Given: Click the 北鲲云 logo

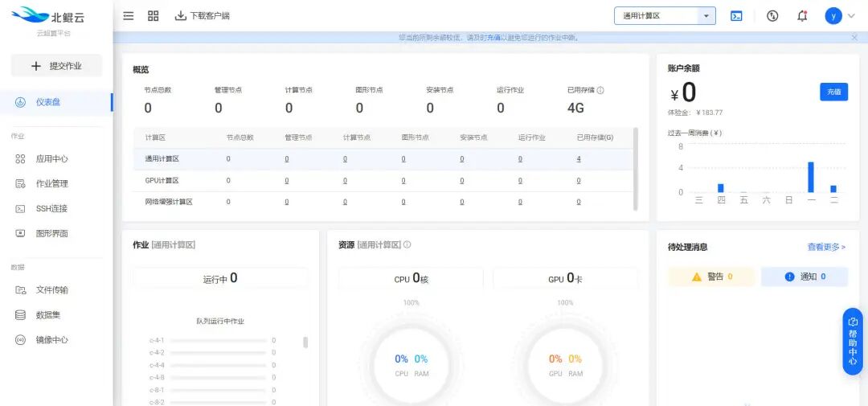Looking at the screenshot, I should (48, 17).
